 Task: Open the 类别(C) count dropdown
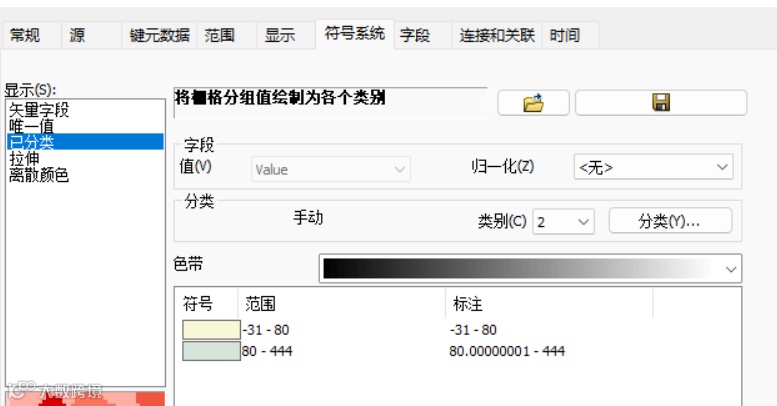[563, 221]
